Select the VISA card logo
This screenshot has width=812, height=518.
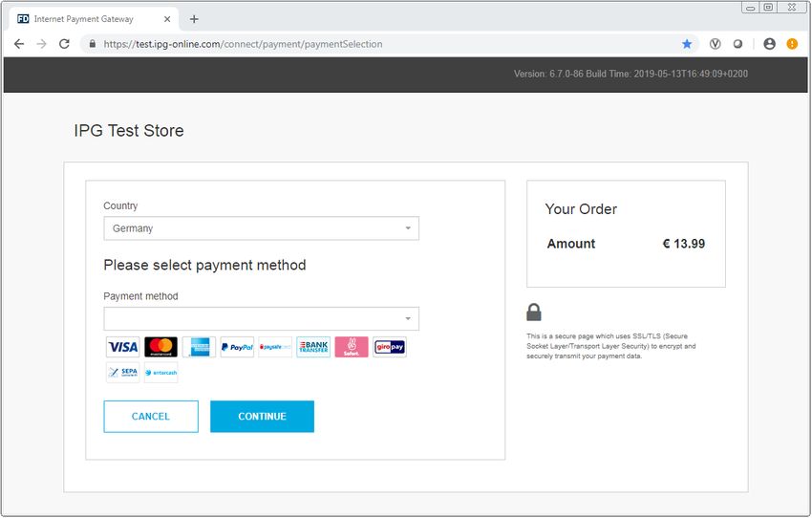pos(122,347)
